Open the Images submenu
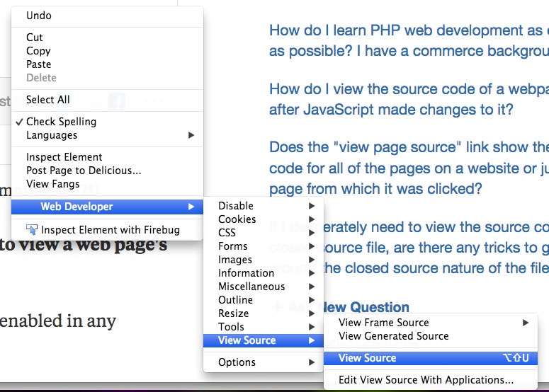 (x=264, y=260)
